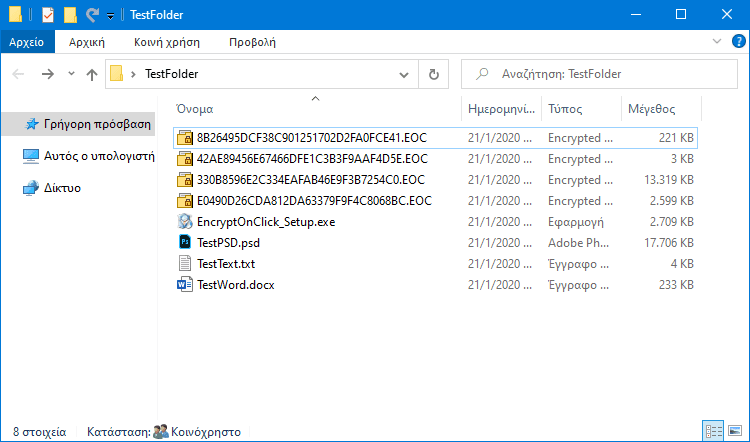Click lock icon of 330B8596E2C3...EOC file
This screenshot has height=442, width=750.
[x=185, y=180]
